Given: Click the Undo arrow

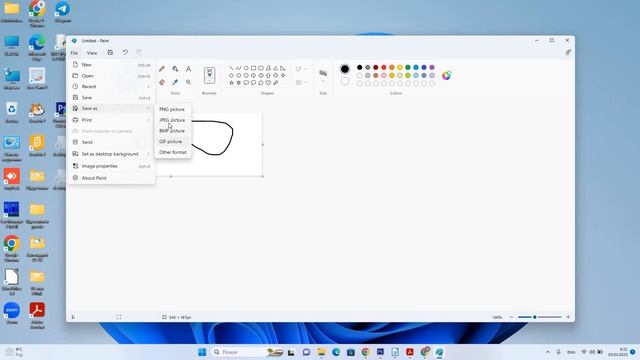Looking at the screenshot, I should click(125, 53).
